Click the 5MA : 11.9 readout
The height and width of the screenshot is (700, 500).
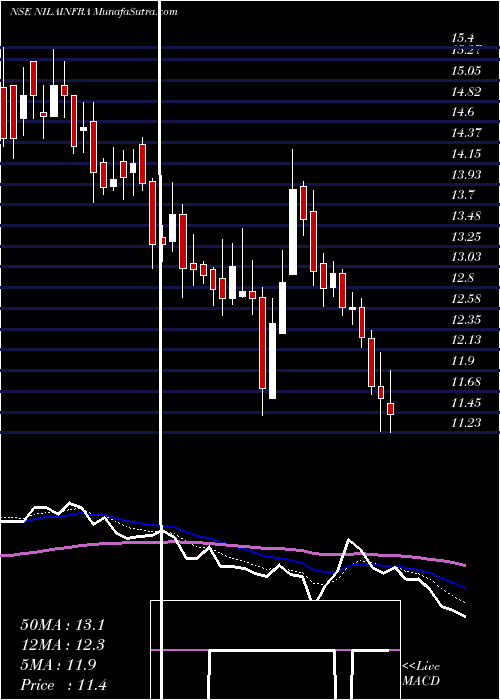pos(58,665)
